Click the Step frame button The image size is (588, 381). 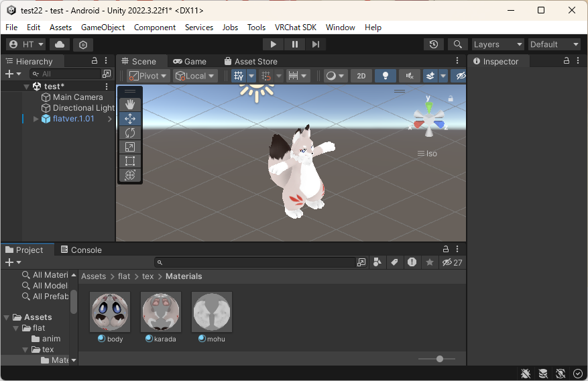pyautogui.click(x=316, y=45)
